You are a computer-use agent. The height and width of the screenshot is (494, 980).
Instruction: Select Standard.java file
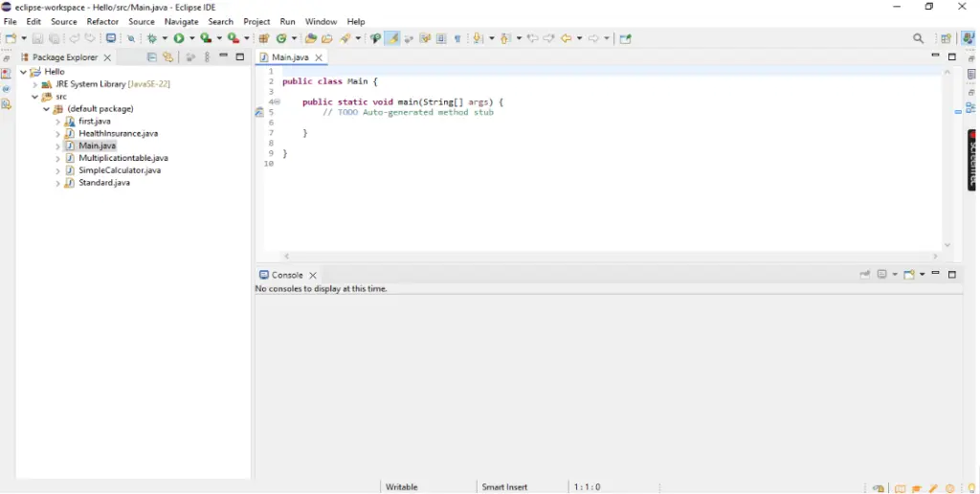click(103, 183)
